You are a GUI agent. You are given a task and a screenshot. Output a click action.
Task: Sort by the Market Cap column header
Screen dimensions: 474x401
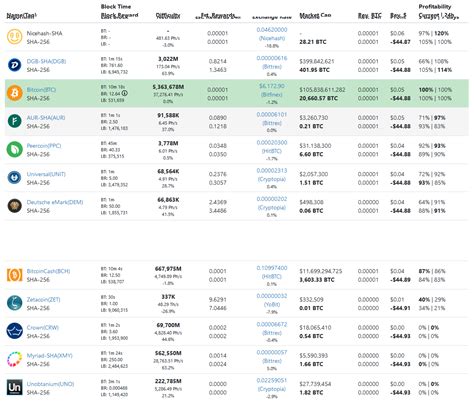click(x=315, y=15)
